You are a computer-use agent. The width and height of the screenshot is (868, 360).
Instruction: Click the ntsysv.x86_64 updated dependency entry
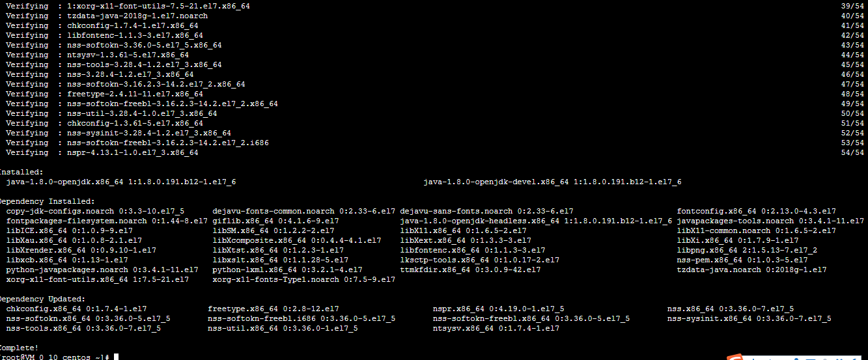(x=496, y=328)
